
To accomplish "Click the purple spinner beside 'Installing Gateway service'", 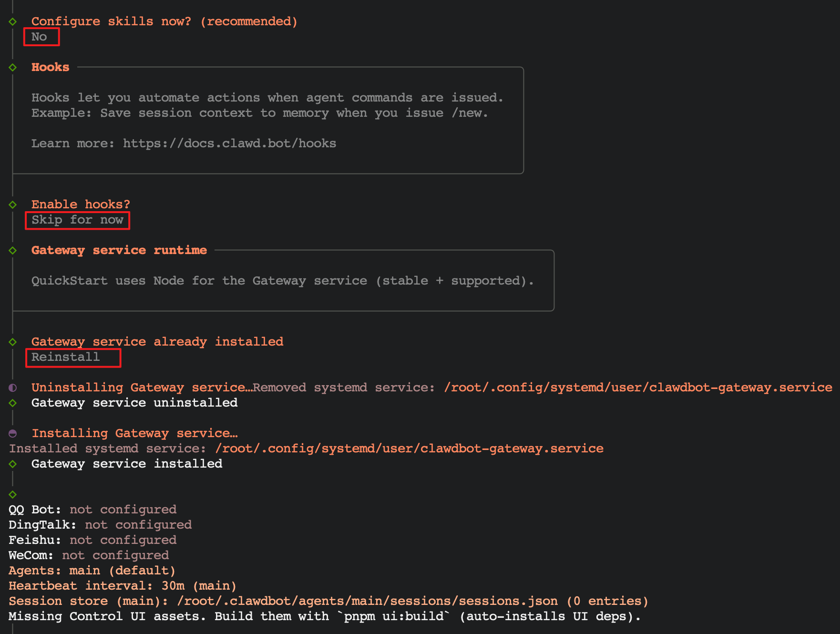I will [x=13, y=433].
